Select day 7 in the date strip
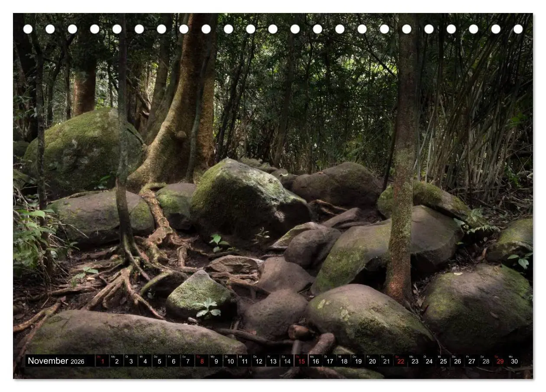Viewport: 546px width, 392px height. click(188, 361)
